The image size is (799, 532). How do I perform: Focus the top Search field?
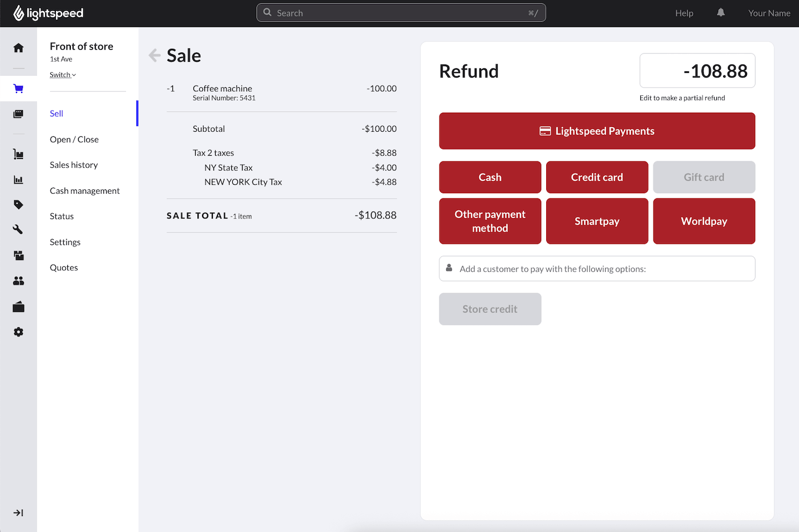click(x=401, y=13)
